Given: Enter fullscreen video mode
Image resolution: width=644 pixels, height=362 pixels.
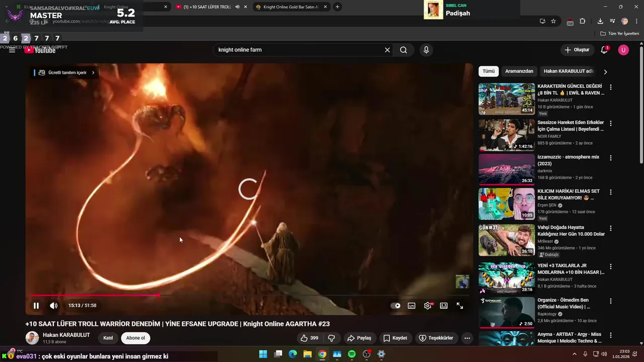Looking at the screenshot, I should pos(460,306).
